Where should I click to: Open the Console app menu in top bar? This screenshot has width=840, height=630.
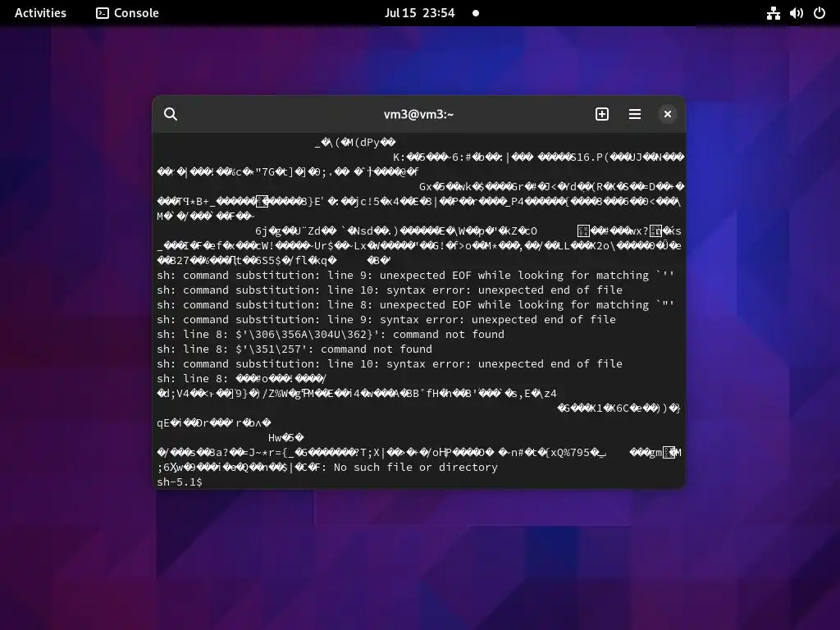127,13
